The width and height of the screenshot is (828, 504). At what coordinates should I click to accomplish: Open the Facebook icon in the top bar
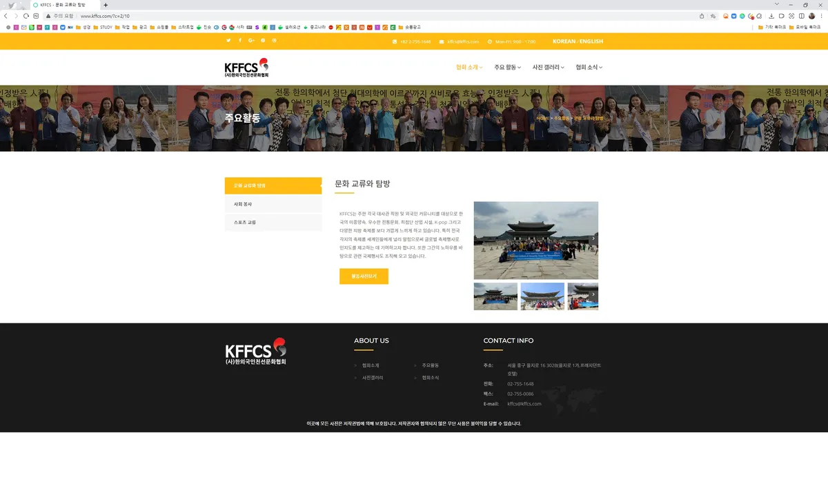click(240, 41)
